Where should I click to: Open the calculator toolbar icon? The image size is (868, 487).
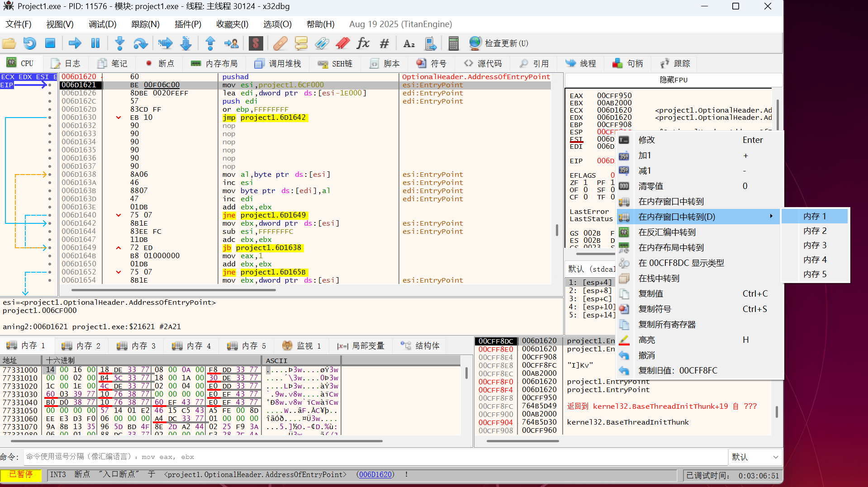pos(453,43)
